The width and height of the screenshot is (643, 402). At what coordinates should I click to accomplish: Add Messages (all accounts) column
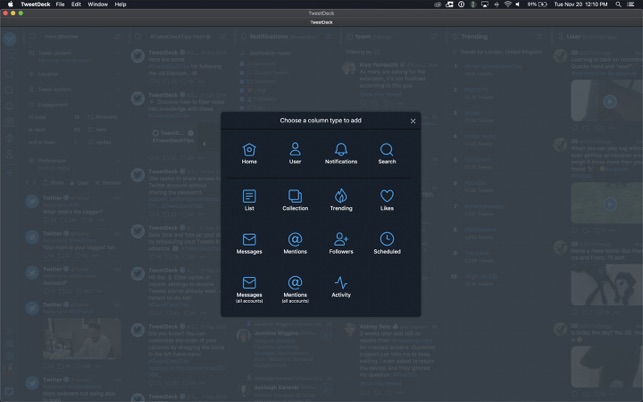point(249,289)
